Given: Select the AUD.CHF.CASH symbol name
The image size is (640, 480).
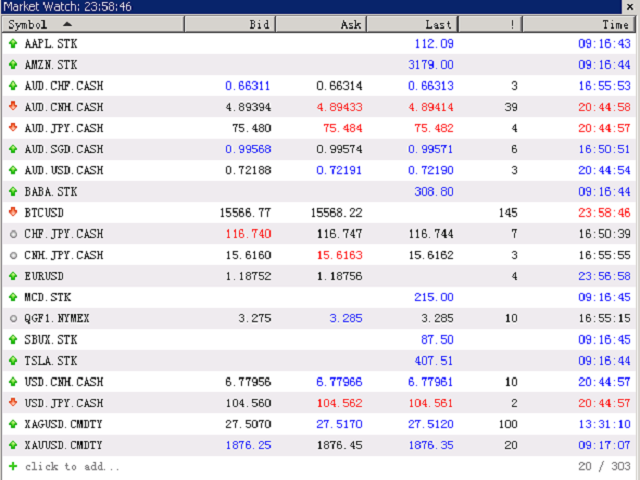Looking at the screenshot, I should (64, 86).
